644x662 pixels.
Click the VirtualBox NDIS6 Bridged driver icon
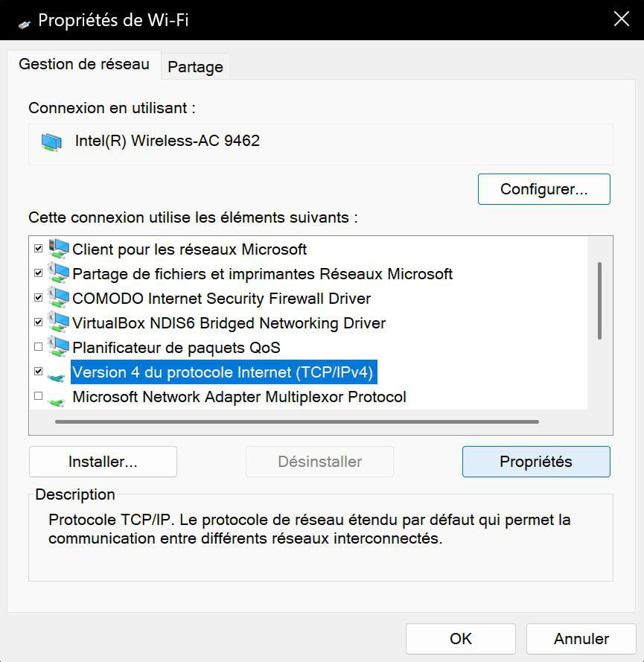point(58,322)
